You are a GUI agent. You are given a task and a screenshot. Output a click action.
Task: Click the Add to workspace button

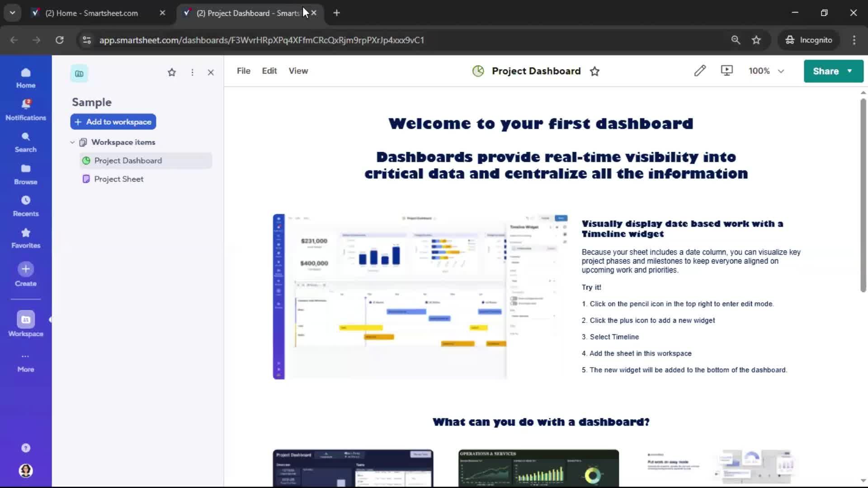tap(113, 122)
